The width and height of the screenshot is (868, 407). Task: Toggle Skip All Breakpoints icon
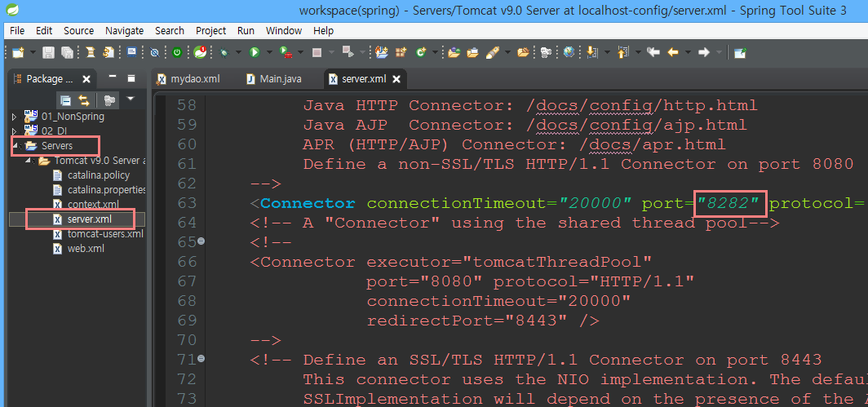coord(154,52)
